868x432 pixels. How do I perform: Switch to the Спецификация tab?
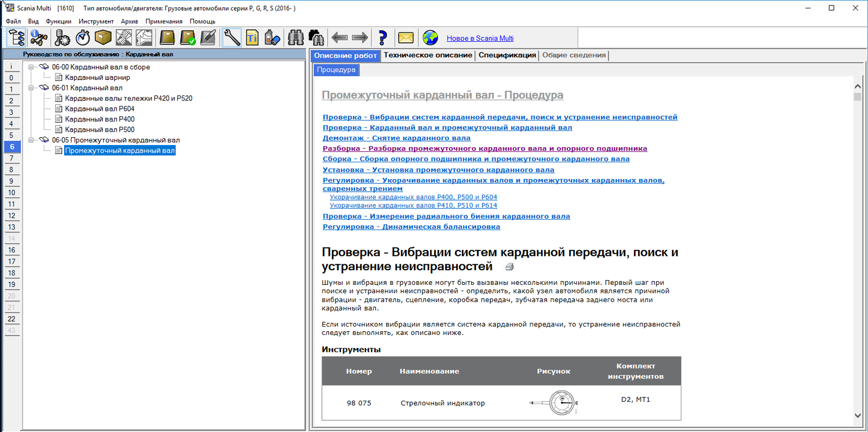507,55
